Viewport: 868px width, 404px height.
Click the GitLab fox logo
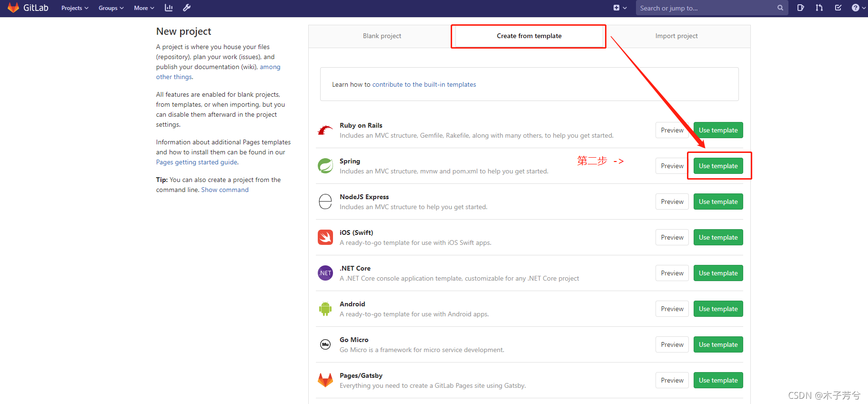coord(13,8)
